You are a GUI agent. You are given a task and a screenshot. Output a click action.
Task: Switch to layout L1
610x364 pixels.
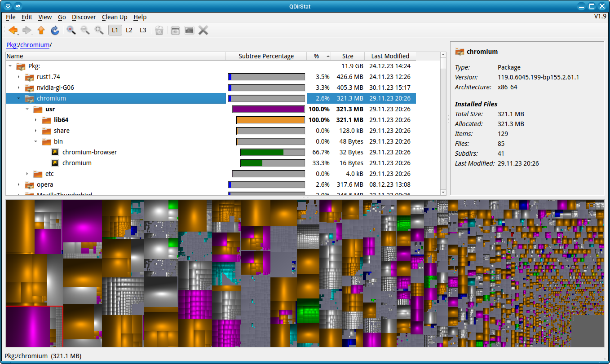[115, 30]
